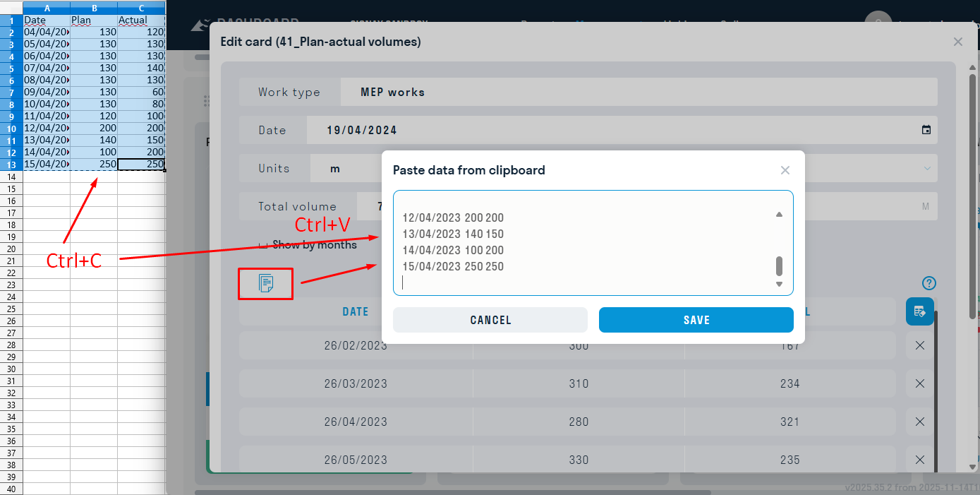Click the 26/04/2023 date cell in the table
This screenshot has height=495, width=980.
(x=356, y=422)
